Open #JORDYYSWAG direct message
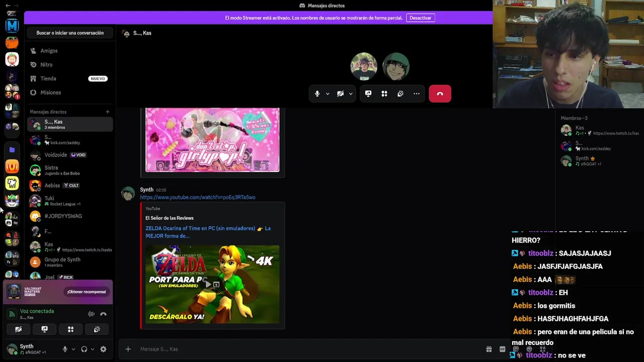This screenshot has width=644, height=362. click(x=70, y=216)
